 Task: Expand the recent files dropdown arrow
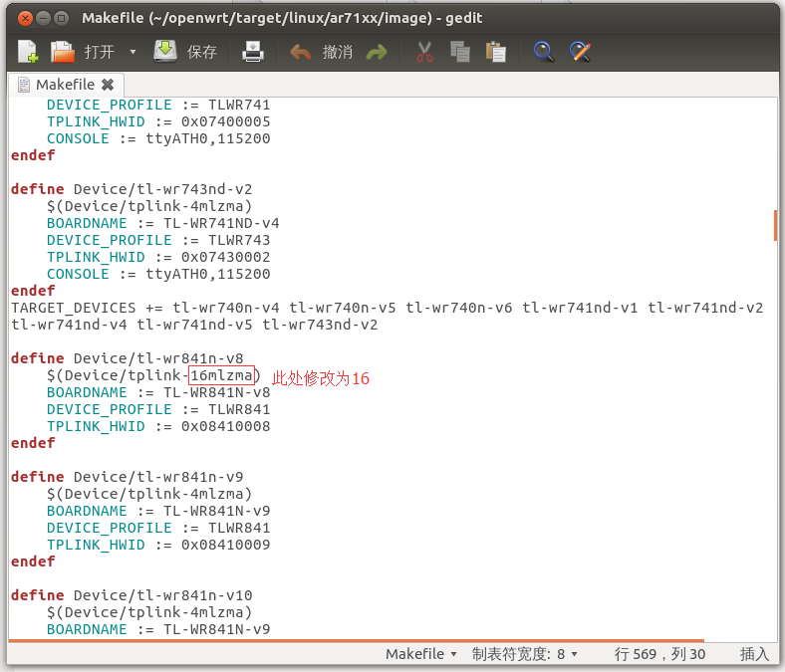point(132,52)
